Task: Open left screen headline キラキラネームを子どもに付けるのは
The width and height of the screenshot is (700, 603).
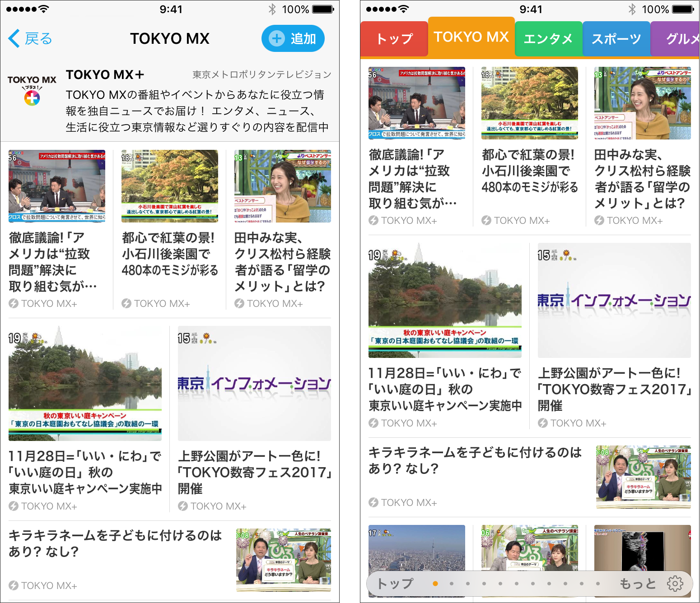Action: pos(115,543)
